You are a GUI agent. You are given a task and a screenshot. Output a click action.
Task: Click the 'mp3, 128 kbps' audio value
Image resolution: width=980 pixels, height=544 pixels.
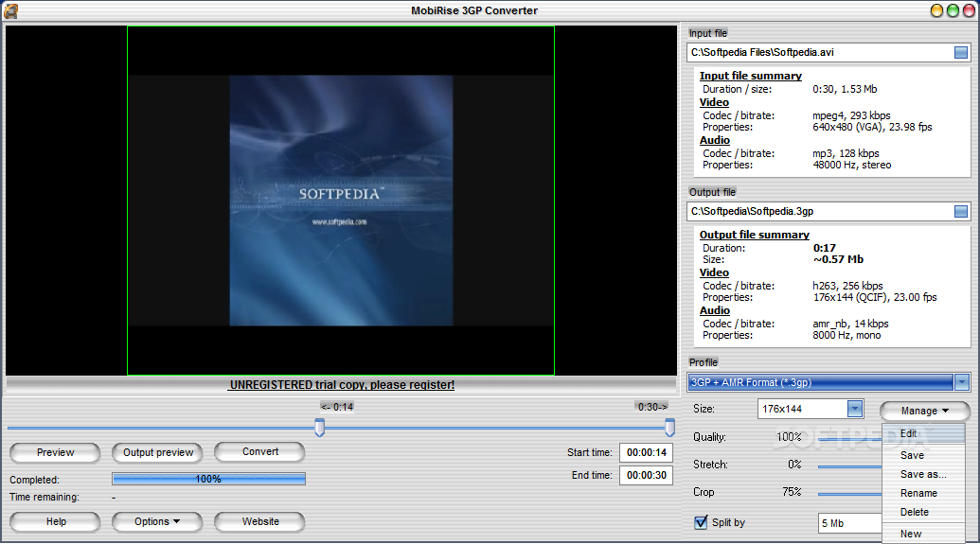tap(846, 153)
